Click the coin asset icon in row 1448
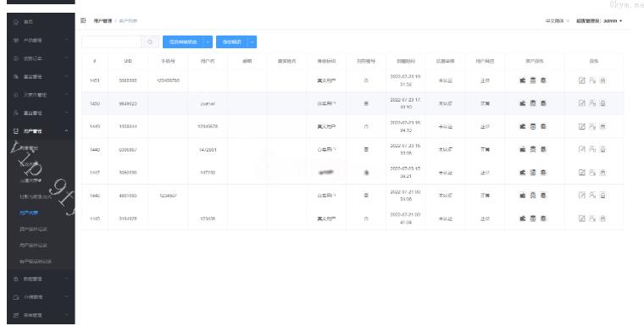 [543, 149]
